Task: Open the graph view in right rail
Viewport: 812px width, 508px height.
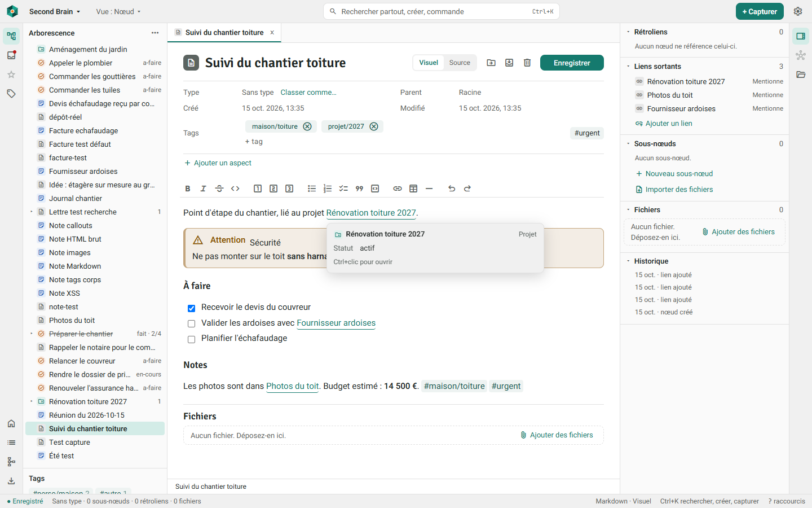Action: [801, 55]
